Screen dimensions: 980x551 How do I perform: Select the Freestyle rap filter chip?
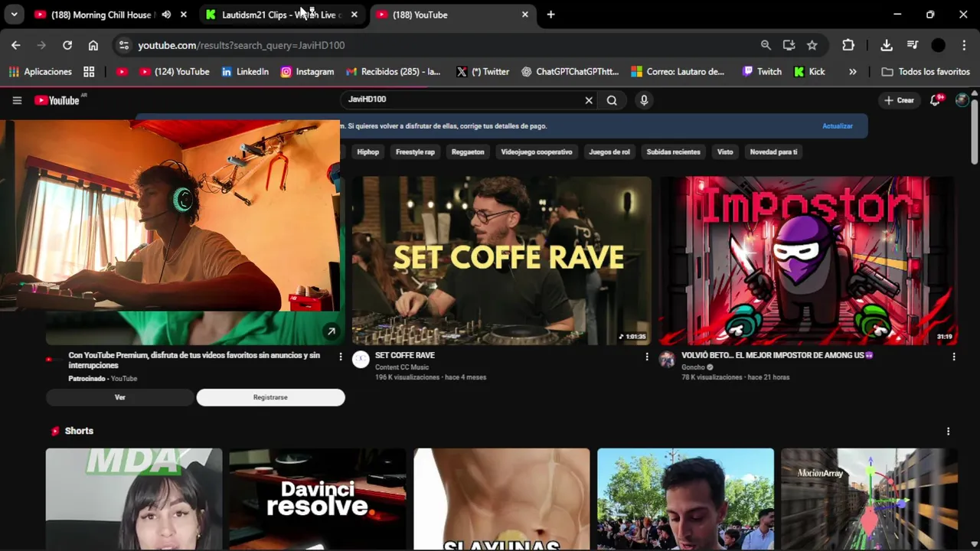click(415, 152)
